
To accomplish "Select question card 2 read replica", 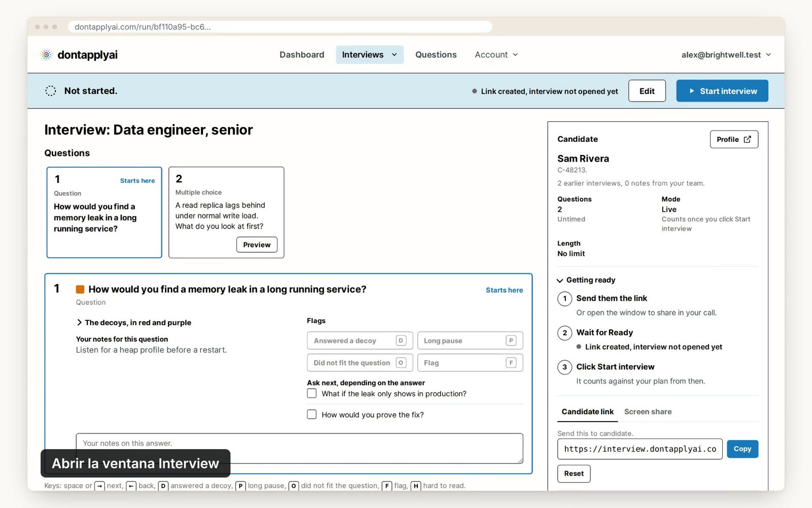I will click(x=226, y=212).
